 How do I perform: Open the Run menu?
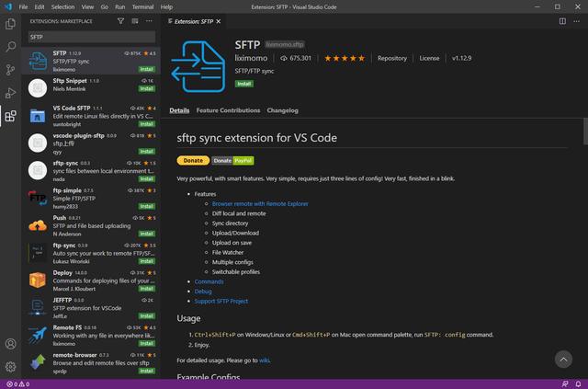120,6
